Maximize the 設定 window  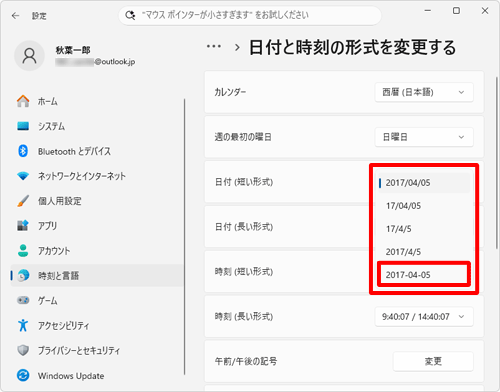[x=456, y=11]
